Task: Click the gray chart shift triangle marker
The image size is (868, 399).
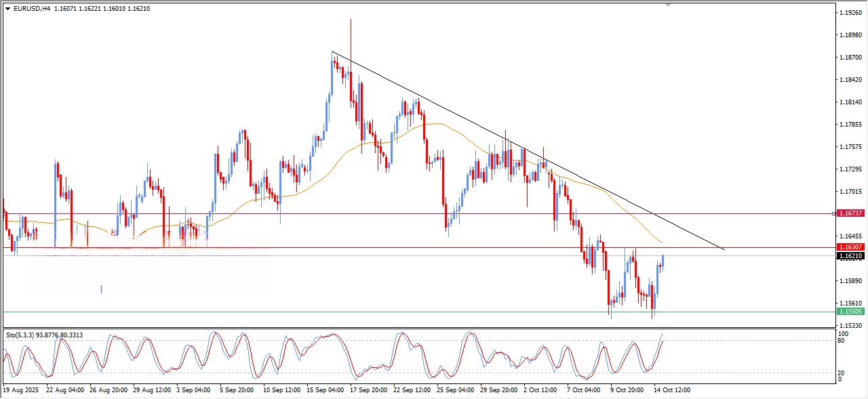Action: point(669,5)
